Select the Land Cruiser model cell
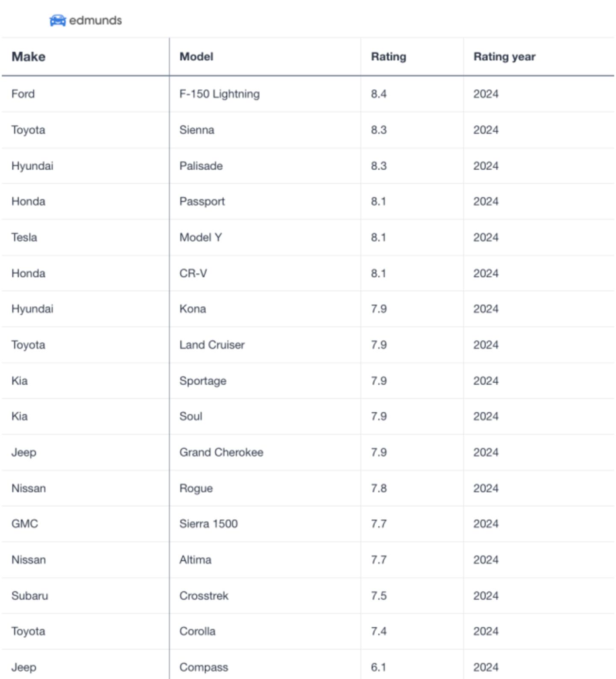Viewport: 616px width, 679px height. [x=212, y=345]
